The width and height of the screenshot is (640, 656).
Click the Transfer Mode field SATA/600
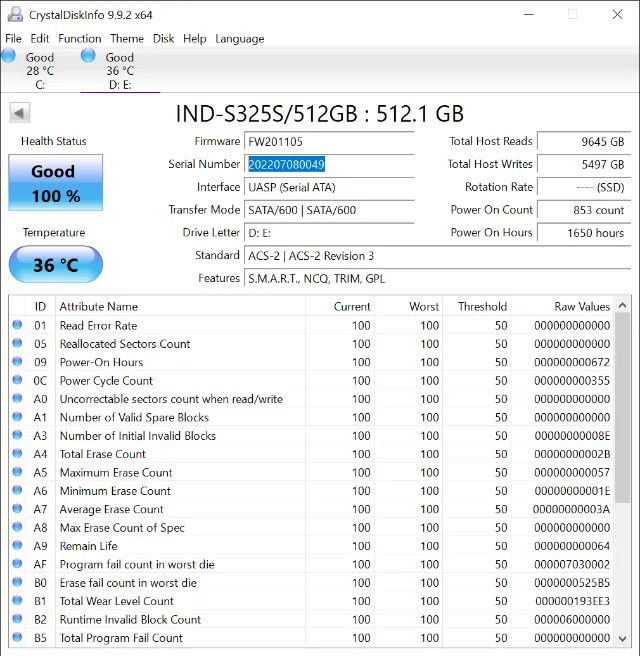point(329,210)
